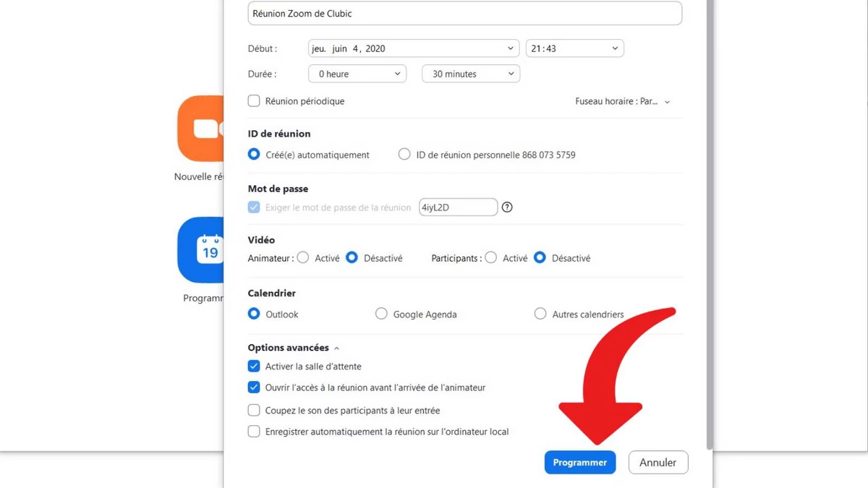The height and width of the screenshot is (488, 868).
Task: Select ID de réunion personnelle option
Action: coord(404,155)
